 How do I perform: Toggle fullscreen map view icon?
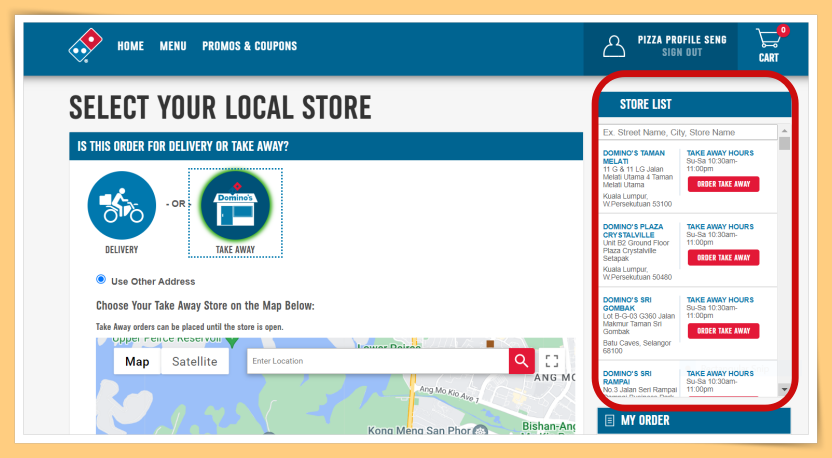click(x=552, y=361)
